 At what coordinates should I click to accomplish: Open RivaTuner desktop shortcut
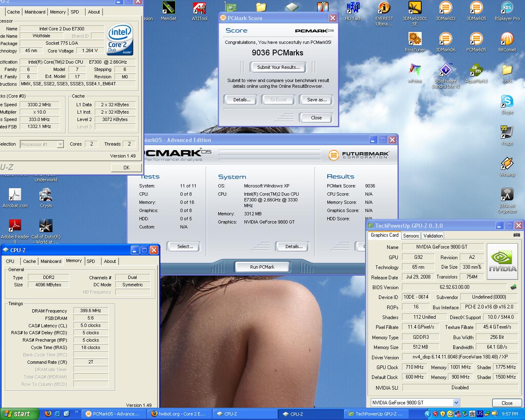(x=415, y=42)
